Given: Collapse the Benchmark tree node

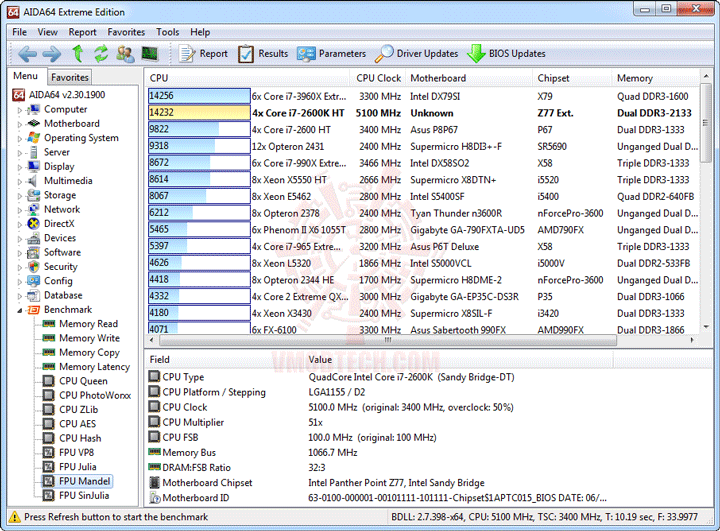Looking at the screenshot, I should (x=20, y=311).
